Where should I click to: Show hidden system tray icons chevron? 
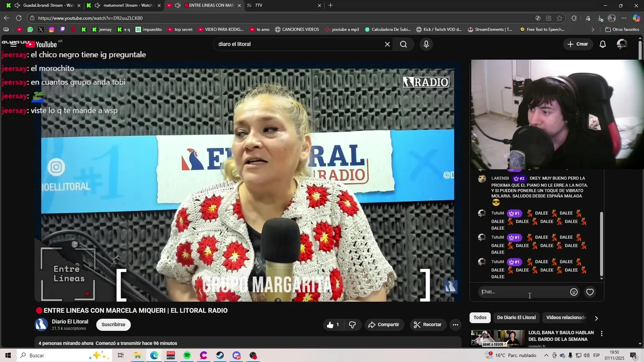[546, 355]
